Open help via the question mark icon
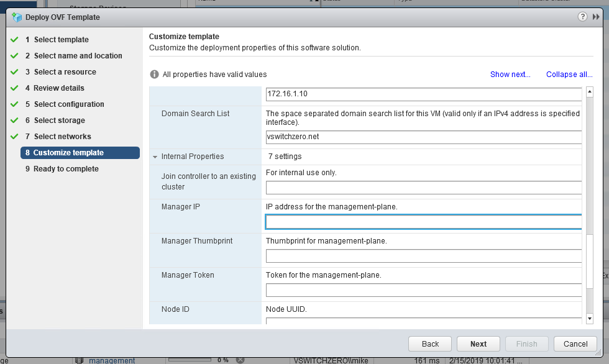Image resolution: width=609 pixels, height=364 pixels. pos(581,17)
